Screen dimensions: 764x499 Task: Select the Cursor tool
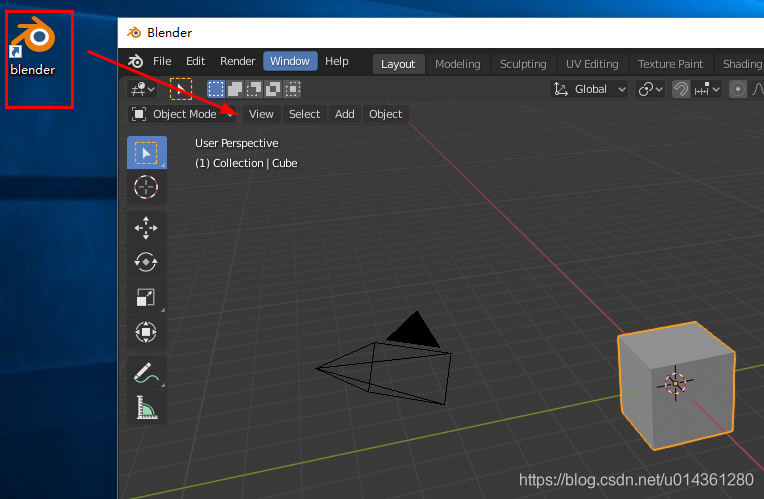click(147, 187)
